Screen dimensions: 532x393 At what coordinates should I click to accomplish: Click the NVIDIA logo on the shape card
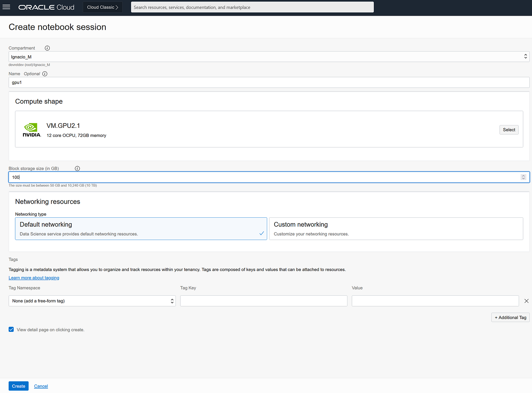(x=31, y=129)
